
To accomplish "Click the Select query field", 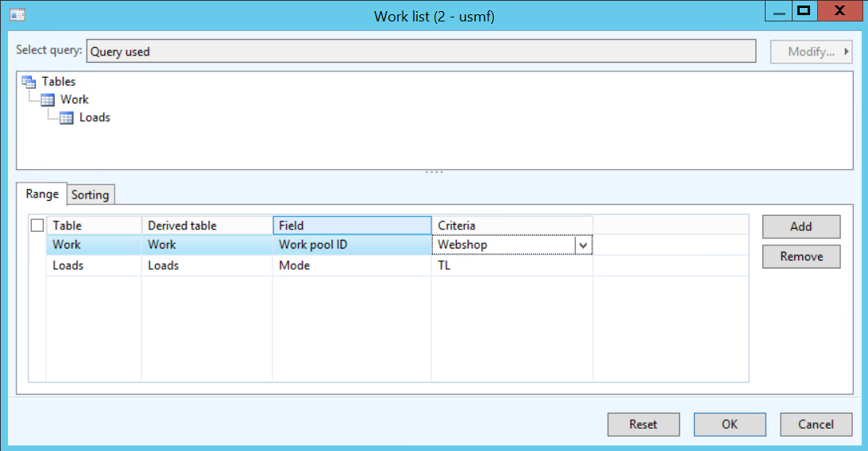I will point(421,52).
